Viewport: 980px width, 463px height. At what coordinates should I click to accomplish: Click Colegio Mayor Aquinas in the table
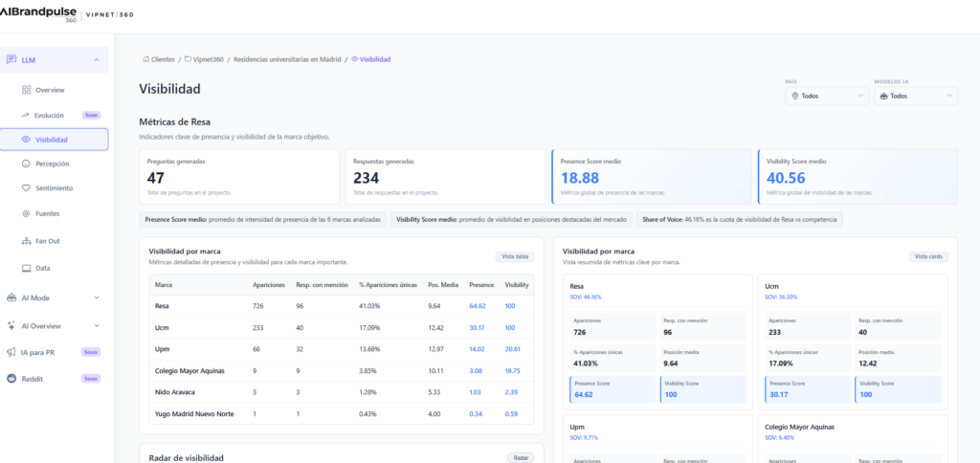coord(189,370)
